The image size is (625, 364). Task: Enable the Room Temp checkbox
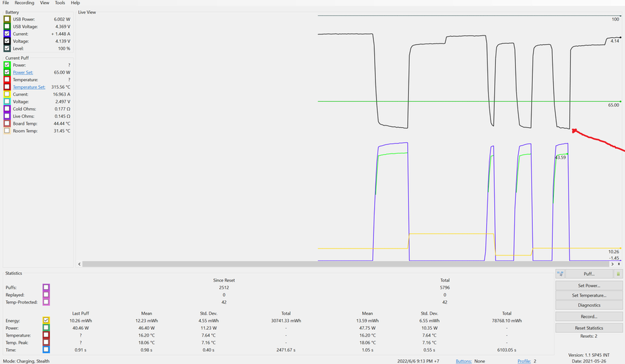coord(7,131)
